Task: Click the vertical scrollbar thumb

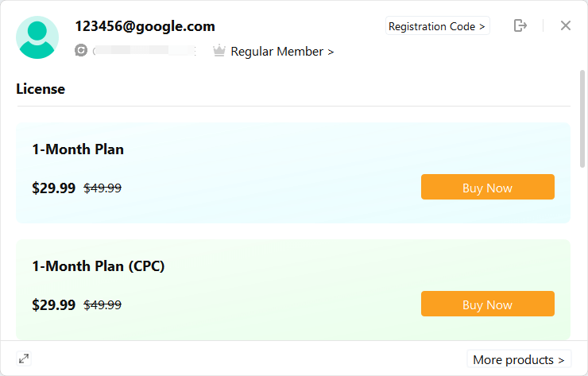Action: (582, 118)
